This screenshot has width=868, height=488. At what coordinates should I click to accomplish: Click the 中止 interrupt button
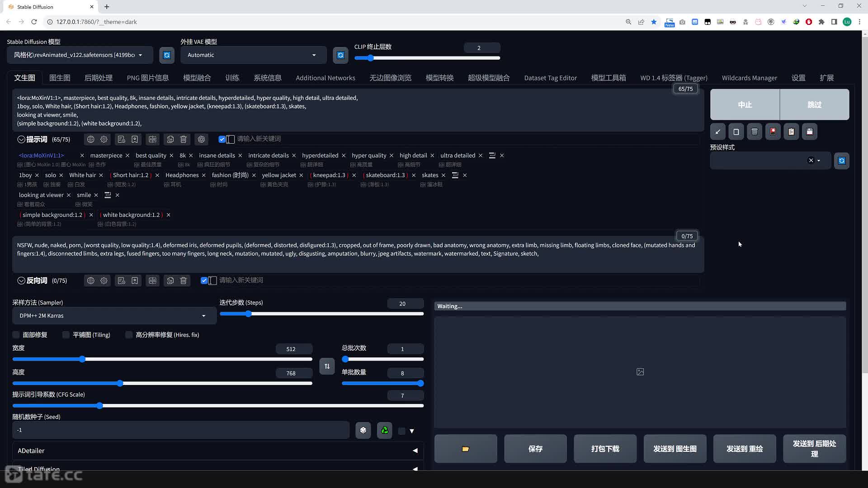[745, 104]
